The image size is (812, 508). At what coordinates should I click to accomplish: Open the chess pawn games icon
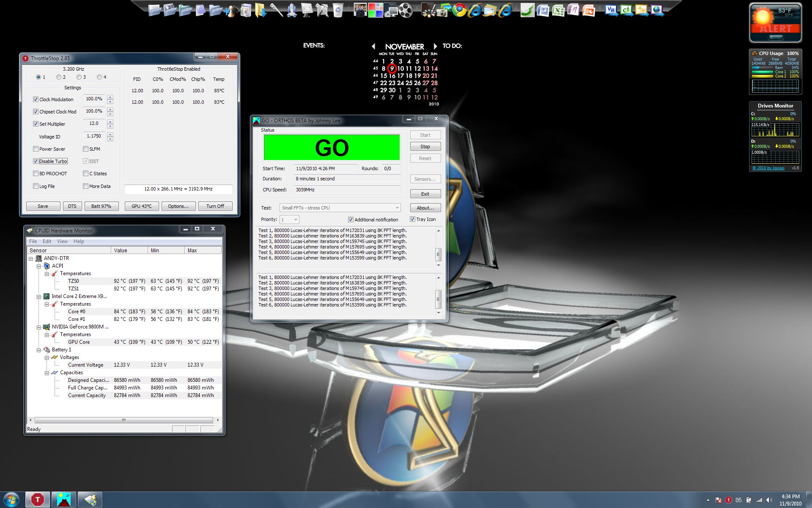pos(231,11)
